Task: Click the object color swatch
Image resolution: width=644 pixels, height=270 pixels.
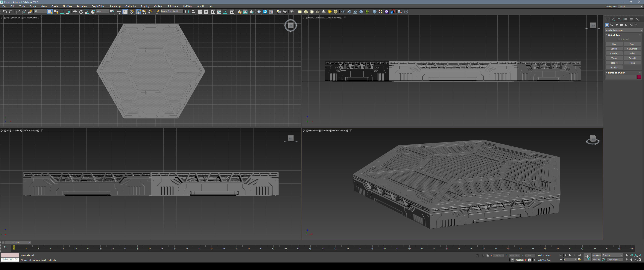Action: (x=639, y=77)
